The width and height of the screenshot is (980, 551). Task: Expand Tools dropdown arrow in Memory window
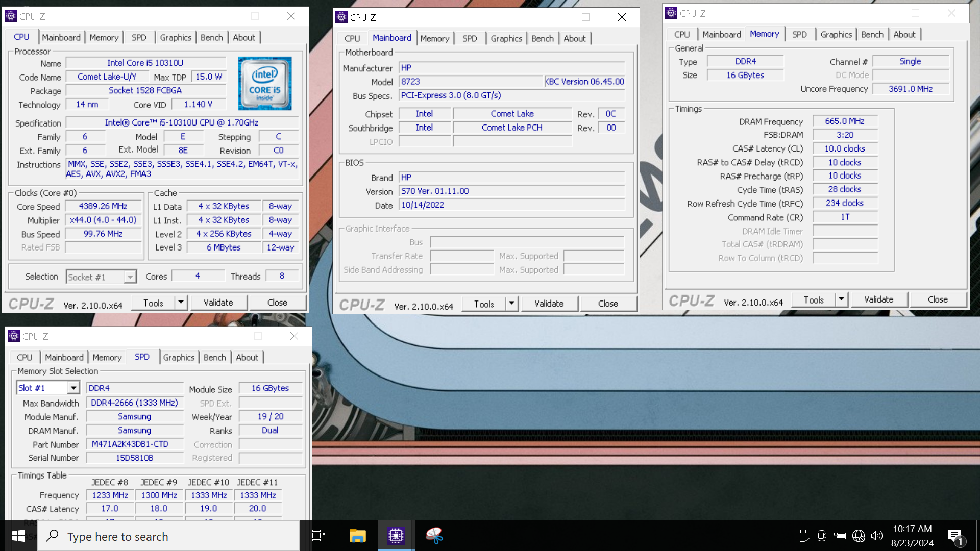tap(842, 299)
